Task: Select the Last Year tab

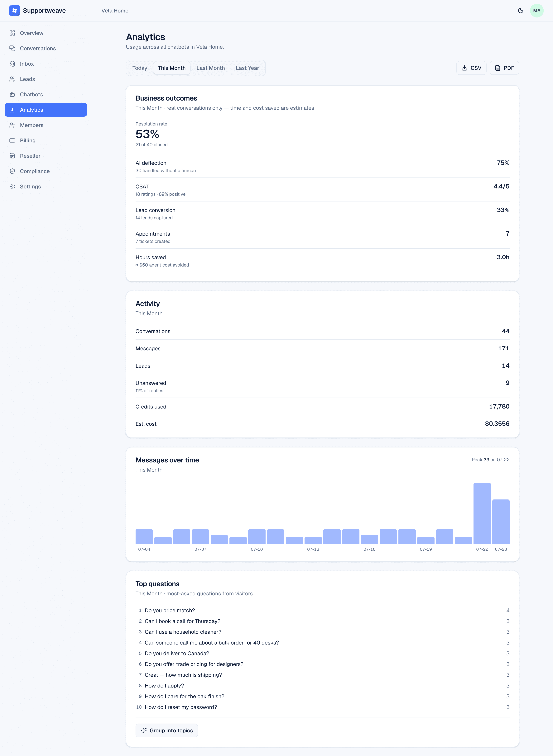Action: pyautogui.click(x=247, y=68)
